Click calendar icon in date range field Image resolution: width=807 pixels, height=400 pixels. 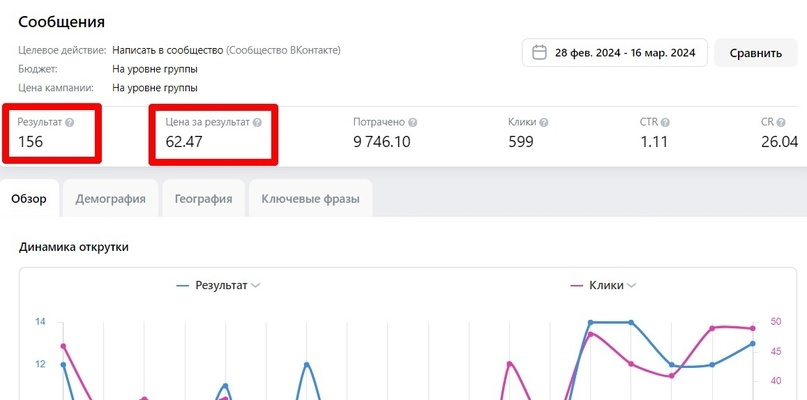coord(539,53)
